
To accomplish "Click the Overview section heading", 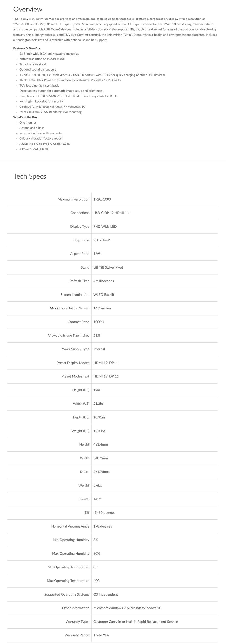I will [28, 10].
